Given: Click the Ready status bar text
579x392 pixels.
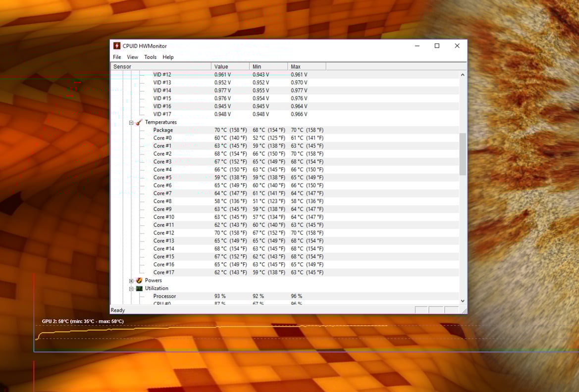Looking at the screenshot, I should (118, 310).
